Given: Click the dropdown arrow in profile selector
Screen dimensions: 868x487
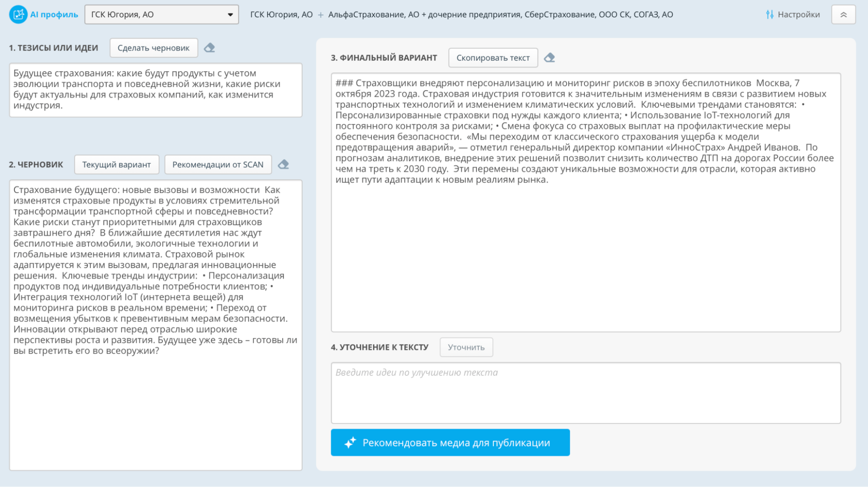Looking at the screenshot, I should pyautogui.click(x=231, y=14).
